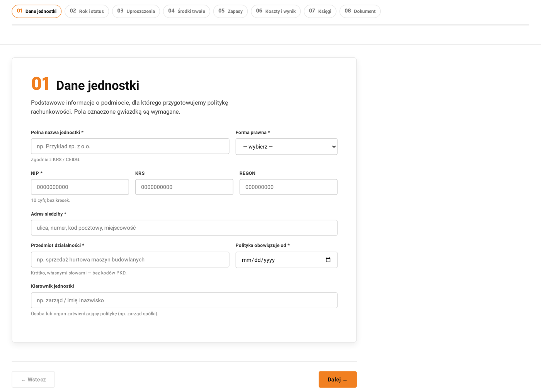Click the intro paragraph "Podstawowe informacje o podmiocie"
Image resolution: width=541 pixels, height=392 pixels.
[x=129, y=107]
